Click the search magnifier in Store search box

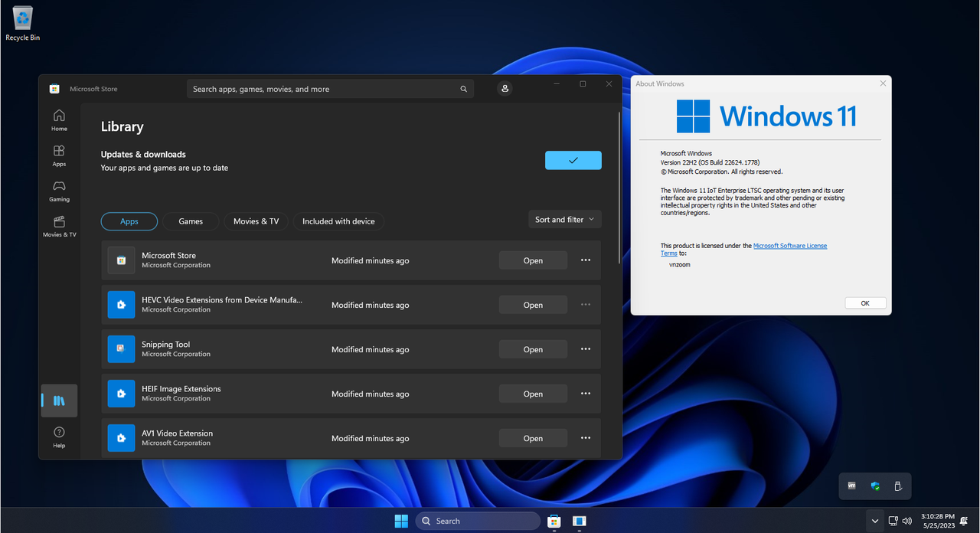point(463,89)
